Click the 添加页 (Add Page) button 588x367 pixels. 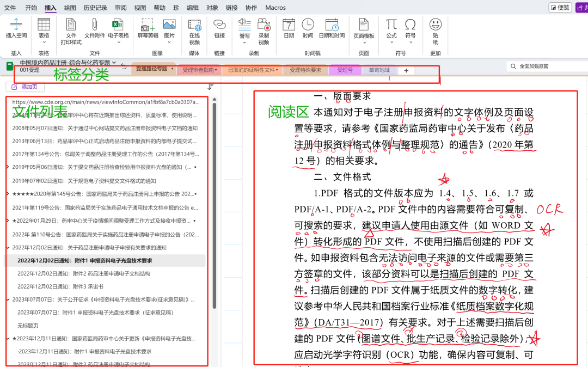(x=25, y=87)
